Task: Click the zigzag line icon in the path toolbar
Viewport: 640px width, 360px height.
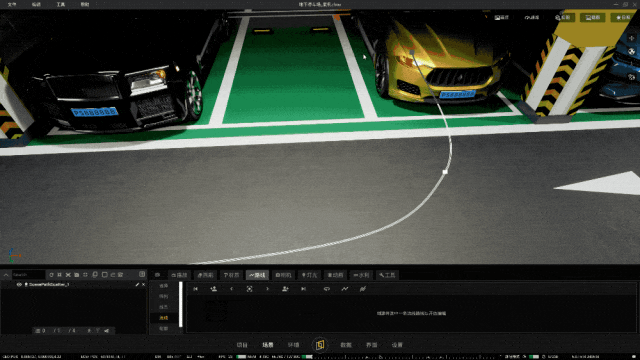Action: pos(345,289)
